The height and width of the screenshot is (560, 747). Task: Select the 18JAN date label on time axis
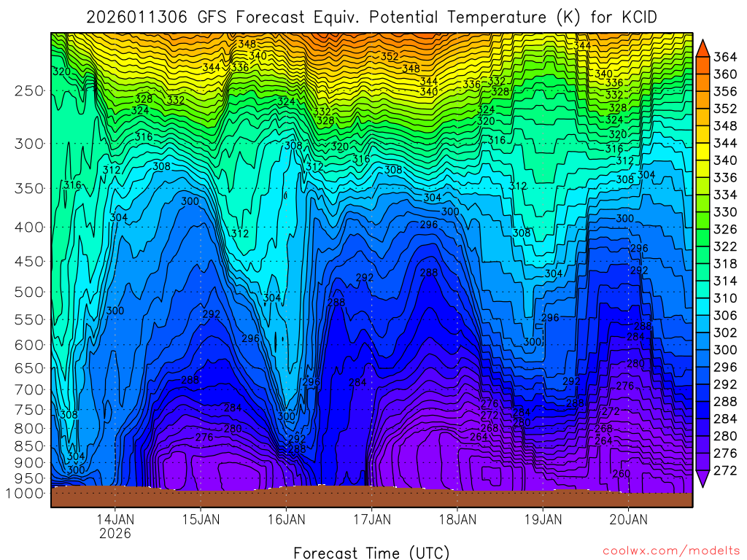click(x=457, y=519)
